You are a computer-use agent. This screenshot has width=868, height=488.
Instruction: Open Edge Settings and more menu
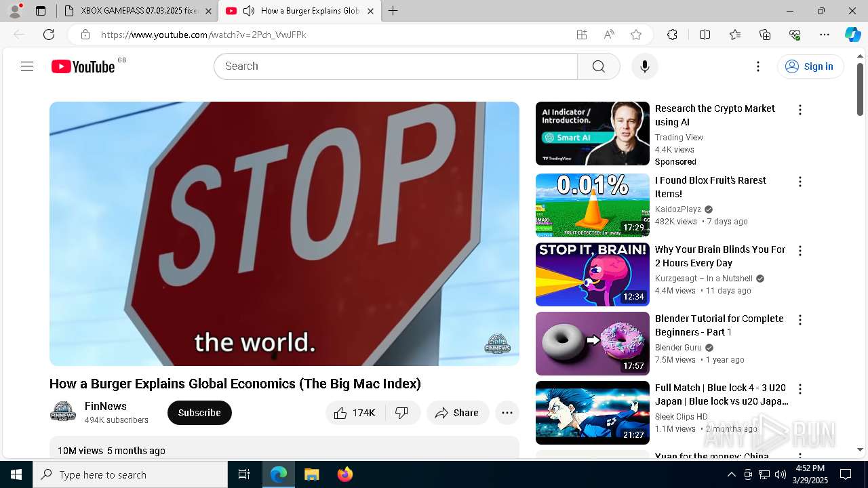coord(825,35)
